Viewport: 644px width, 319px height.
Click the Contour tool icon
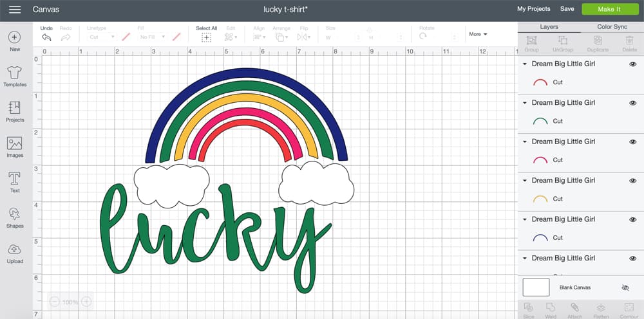click(629, 307)
